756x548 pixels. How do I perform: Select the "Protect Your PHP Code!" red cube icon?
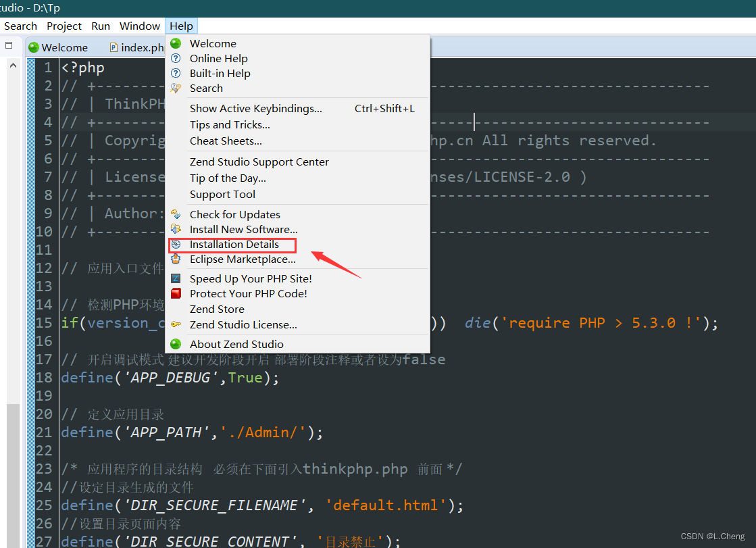(176, 293)
